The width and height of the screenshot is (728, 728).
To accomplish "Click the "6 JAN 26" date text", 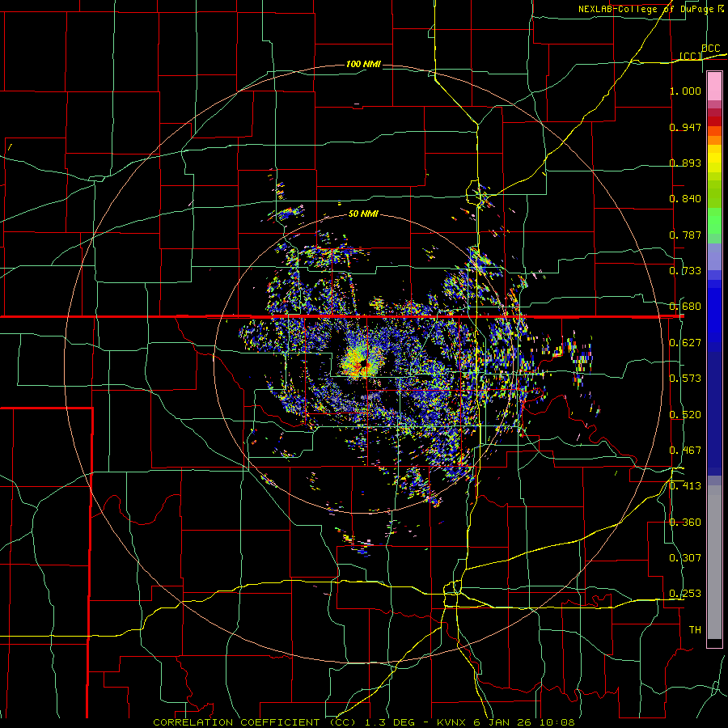I will coord(506,722).
